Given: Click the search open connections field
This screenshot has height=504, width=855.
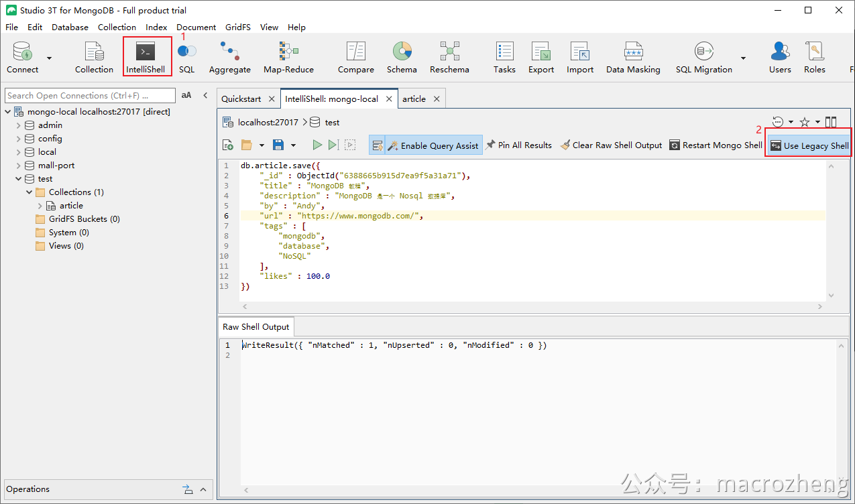Looking at the screenshot, I should click(x=89, y=96).
